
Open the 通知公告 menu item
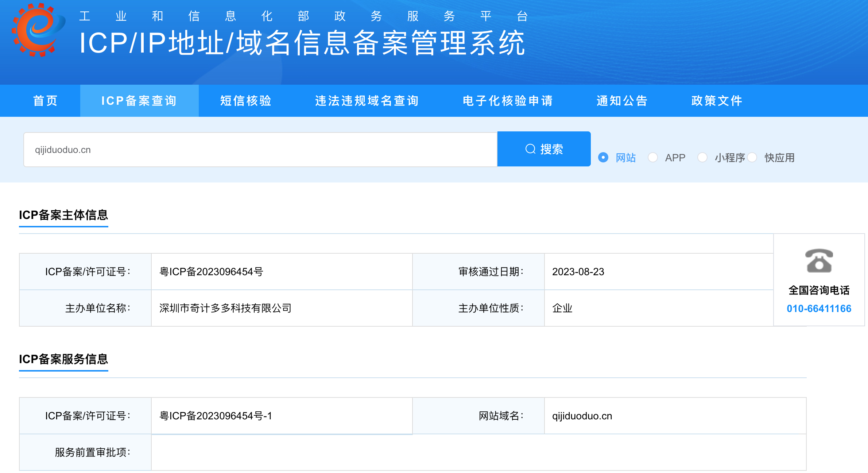click(x=622, y=101)
